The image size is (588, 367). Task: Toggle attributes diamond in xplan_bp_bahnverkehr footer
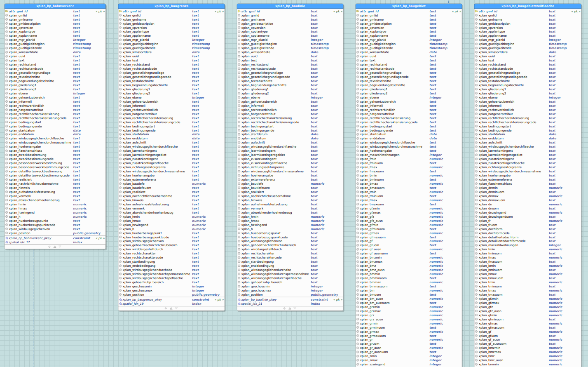(49, 247)
